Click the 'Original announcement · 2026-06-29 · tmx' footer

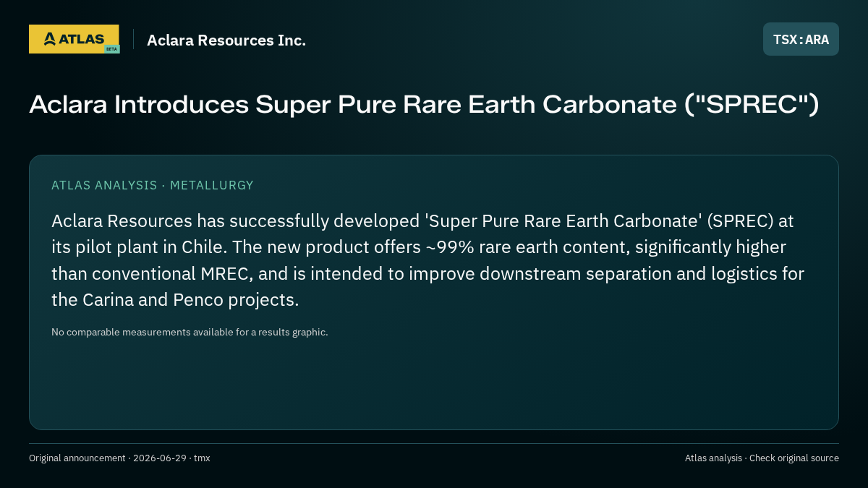coord(119,458)
